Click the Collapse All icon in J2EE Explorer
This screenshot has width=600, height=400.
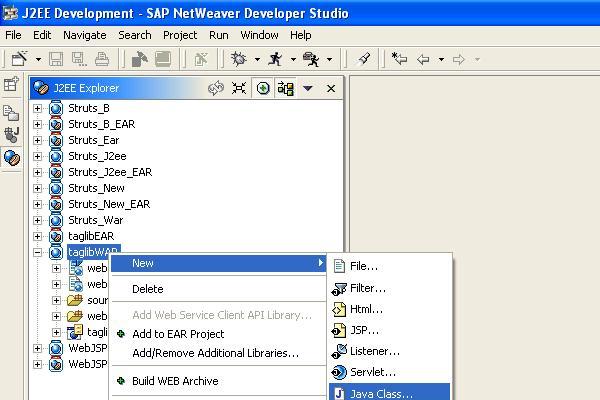click(x=239, y=88)
